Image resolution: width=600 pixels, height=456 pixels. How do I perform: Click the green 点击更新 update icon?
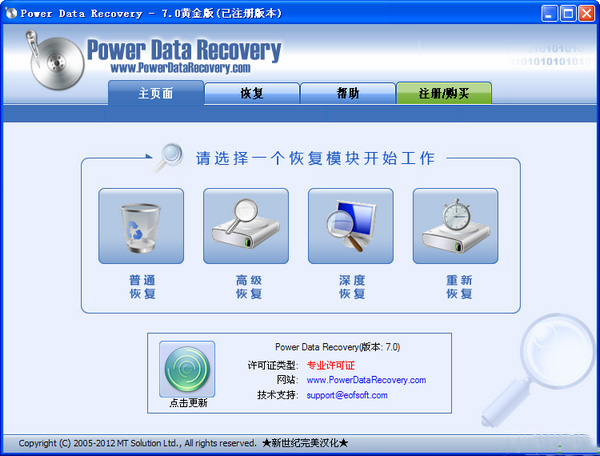click(x=187, y=369)
